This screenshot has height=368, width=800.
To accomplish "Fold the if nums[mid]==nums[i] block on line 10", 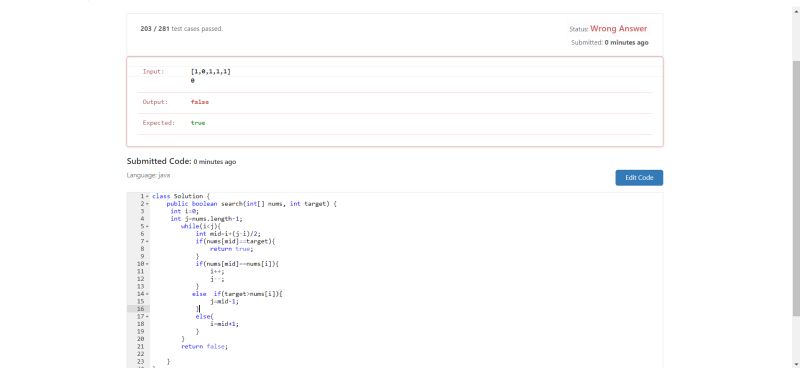I will 147,263.
